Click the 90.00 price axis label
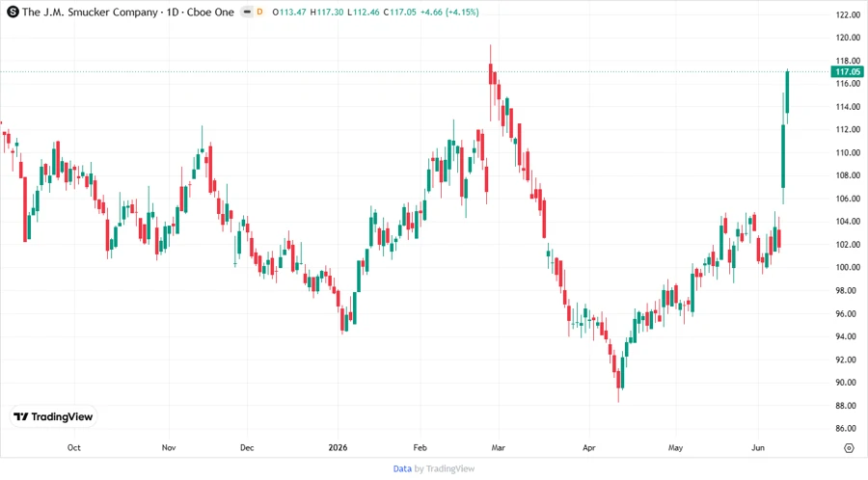Viewport: 868px width, 480px height. click(848, 383)
